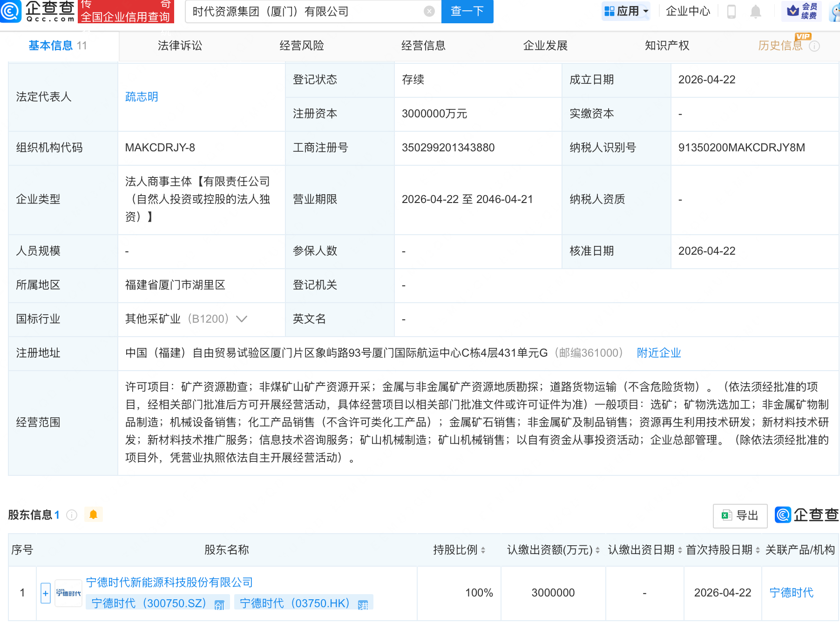Image resolution: width=840 pixels, height=623 pixels.
Task: Open the mobile app phone icon
Action: click(731, 12)
